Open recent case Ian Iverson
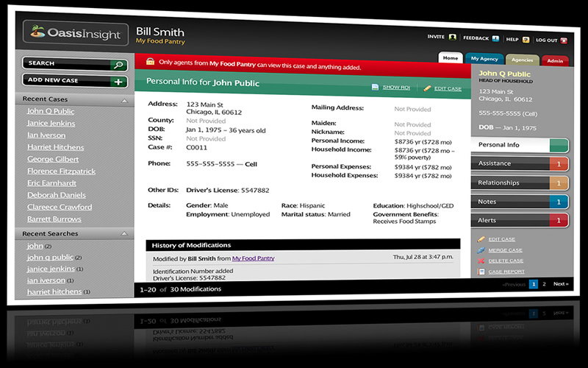Image resolution: width=588 pixels, height=368 pixels. point(46,135)
